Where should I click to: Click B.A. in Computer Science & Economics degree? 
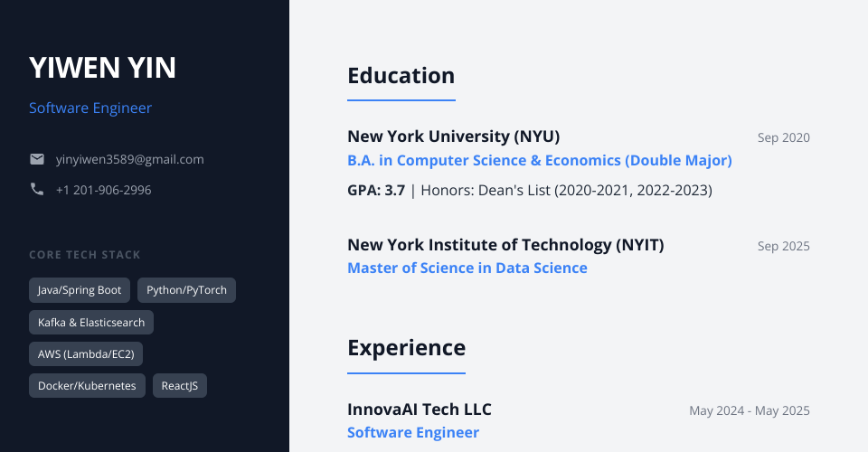tap(540, 160)
